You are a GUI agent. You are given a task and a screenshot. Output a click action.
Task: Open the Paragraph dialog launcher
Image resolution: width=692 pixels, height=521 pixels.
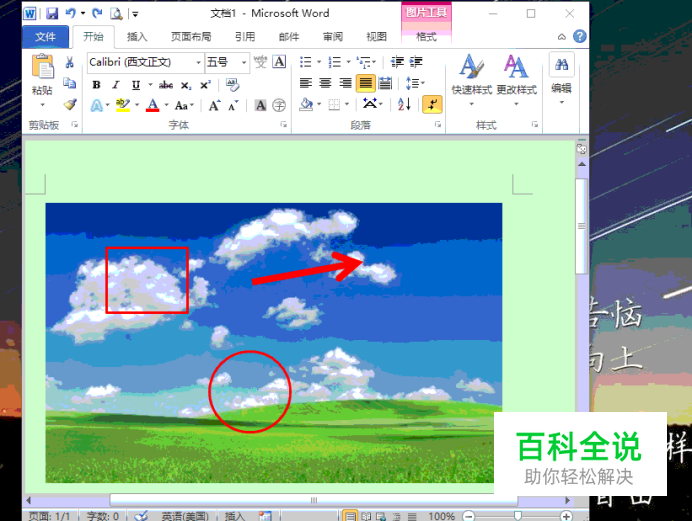pyautogui.click(x=438, y=125)
